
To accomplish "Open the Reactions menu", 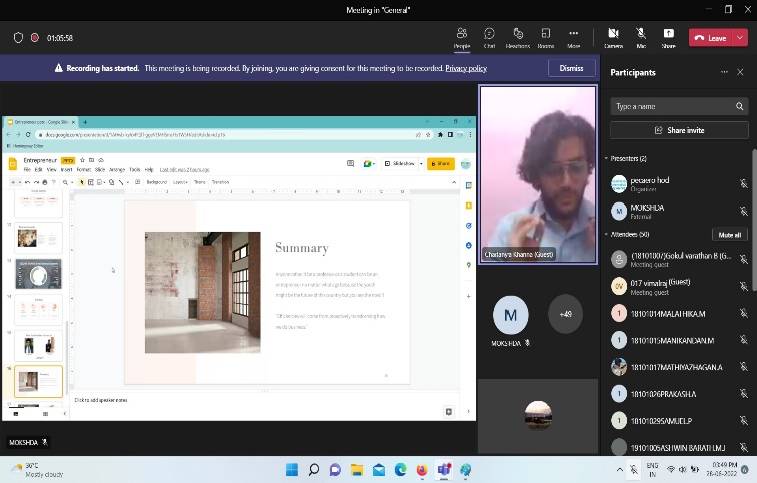I will pyautogui.click(x=517, y=37).
